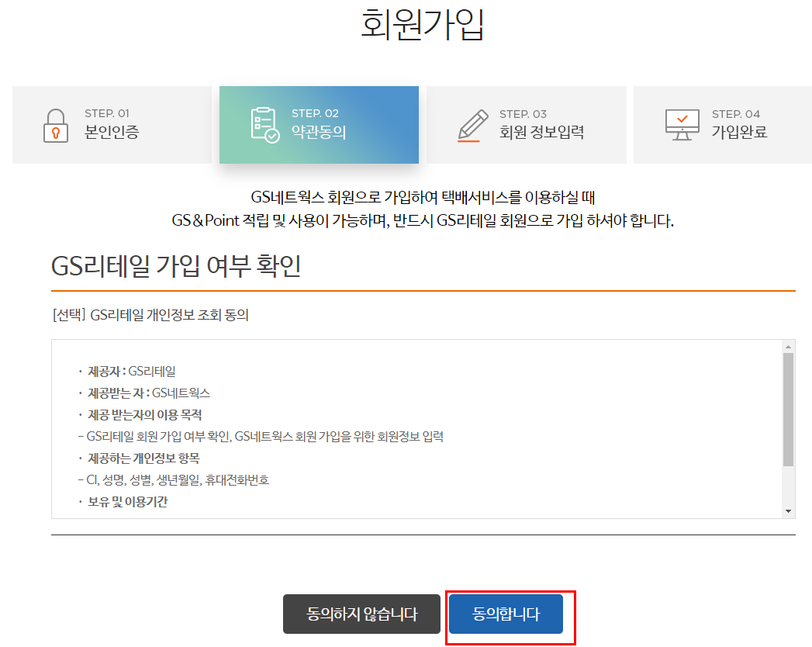
Task: Select the 가입완료 step tab
Action: point(723,125)
